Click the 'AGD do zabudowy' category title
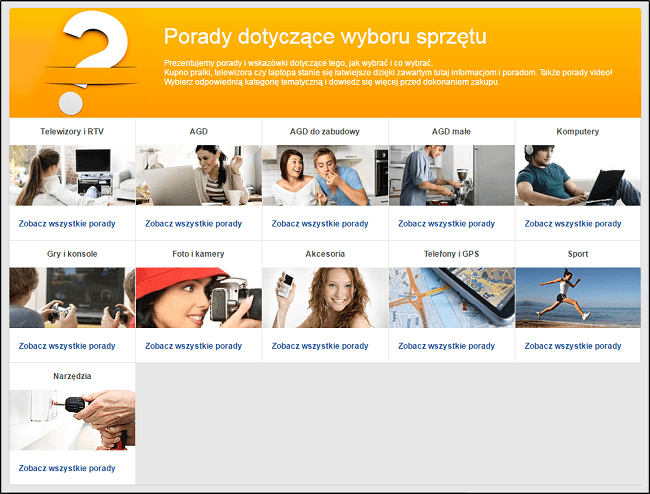The height and width of the screenshot is (494, 650). click(325, 132)
